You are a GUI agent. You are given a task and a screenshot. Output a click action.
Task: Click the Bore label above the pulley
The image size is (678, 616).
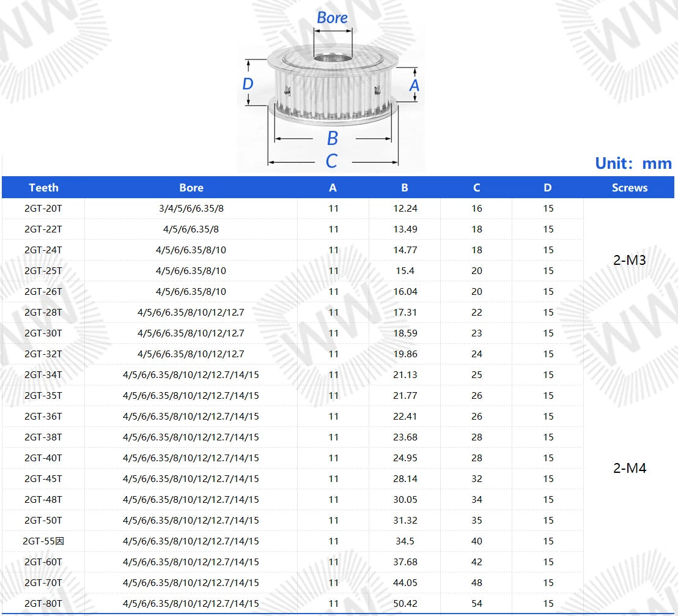332,18
